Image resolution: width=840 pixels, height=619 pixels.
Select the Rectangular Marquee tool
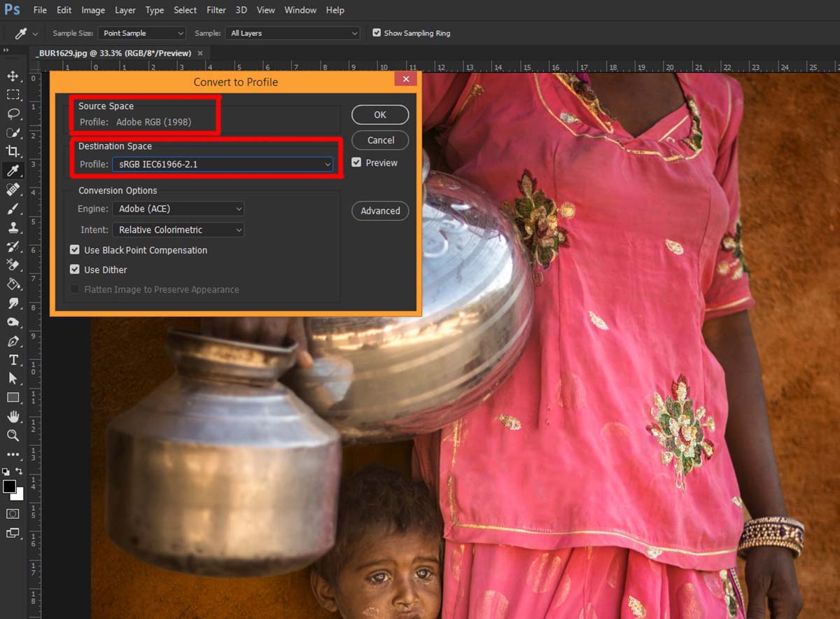pyautogui.click(x=13, y=95)
